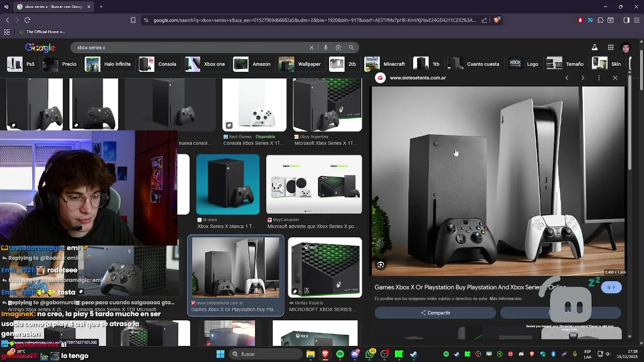Open the browser hamburger menu

click(637, 20)
